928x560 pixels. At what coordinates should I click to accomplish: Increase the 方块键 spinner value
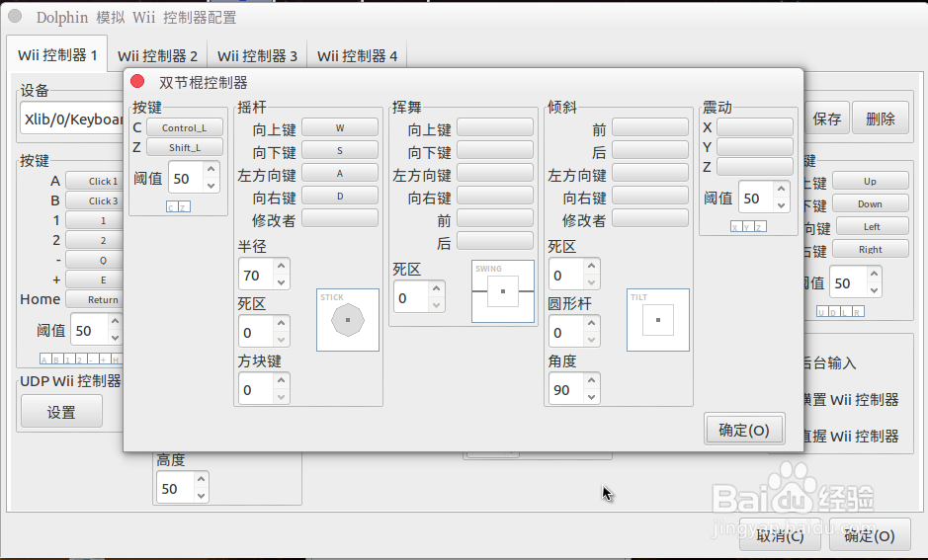[x=281, y=381]
